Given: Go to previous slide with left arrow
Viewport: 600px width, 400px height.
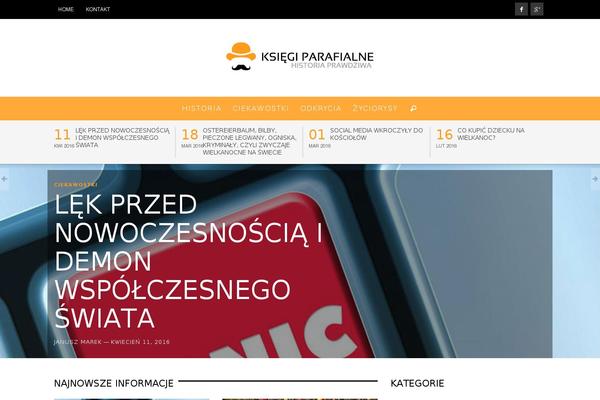Looking at the screenshot, I should [x=4, y=179].
